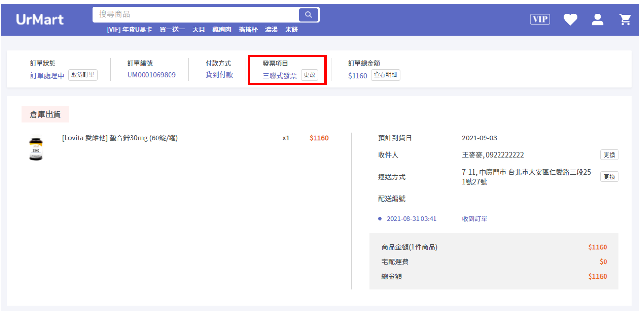
Task: Click the Lovita zinc product thumbnail
Action: 36,149
